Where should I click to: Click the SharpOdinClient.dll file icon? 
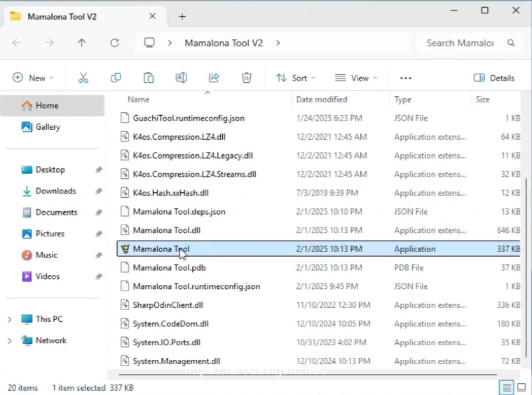[125, 304]
